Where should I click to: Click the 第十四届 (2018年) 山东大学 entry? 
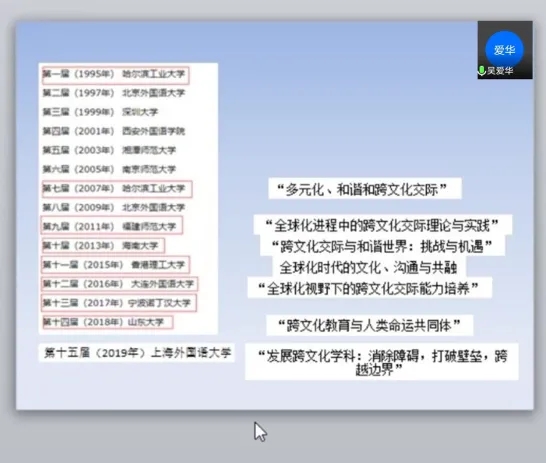pyautogui.click(x=107, y=322)
